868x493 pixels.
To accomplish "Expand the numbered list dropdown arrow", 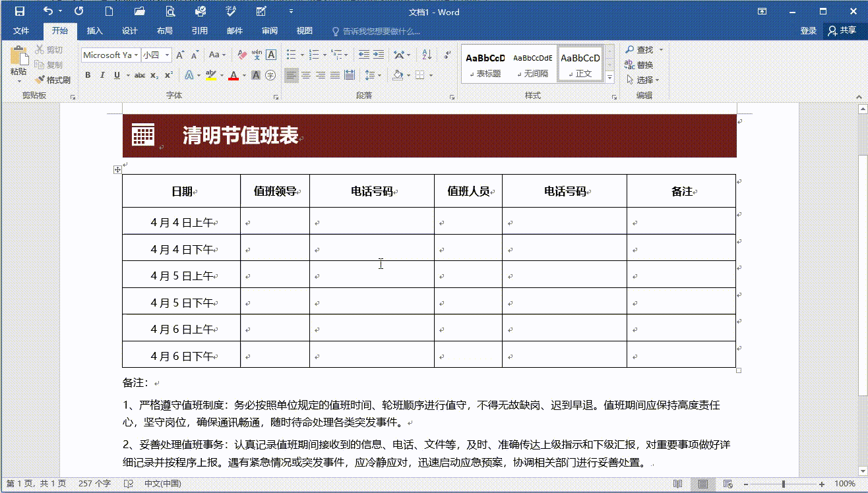I will [324, 55].
